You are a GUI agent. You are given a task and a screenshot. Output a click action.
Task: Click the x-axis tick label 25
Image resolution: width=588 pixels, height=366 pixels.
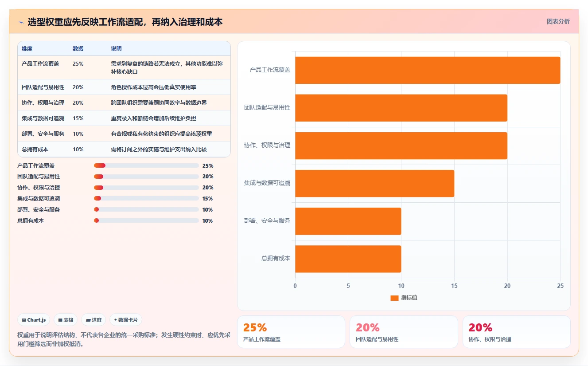[x=561, y=286]
